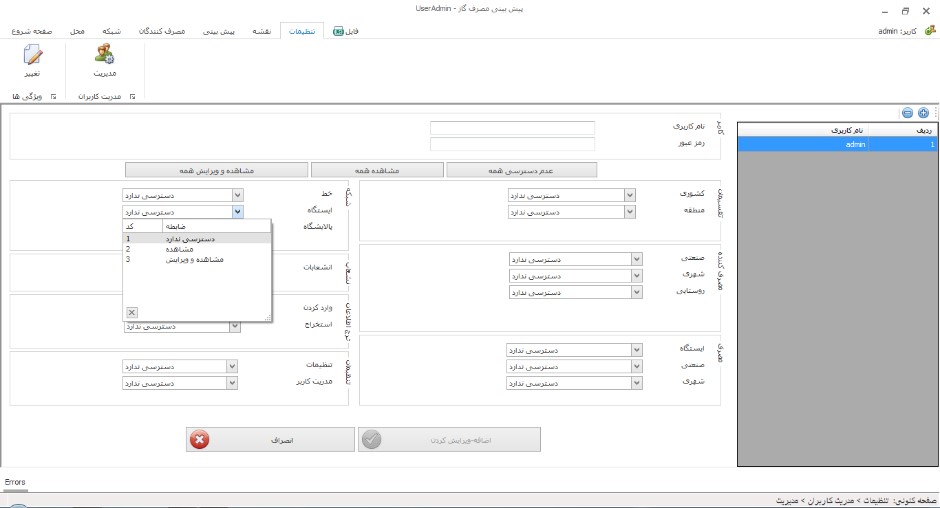Choose مشاهده option coded 2
The height and width of the screenshot is (508, 940).
(197, 249)
